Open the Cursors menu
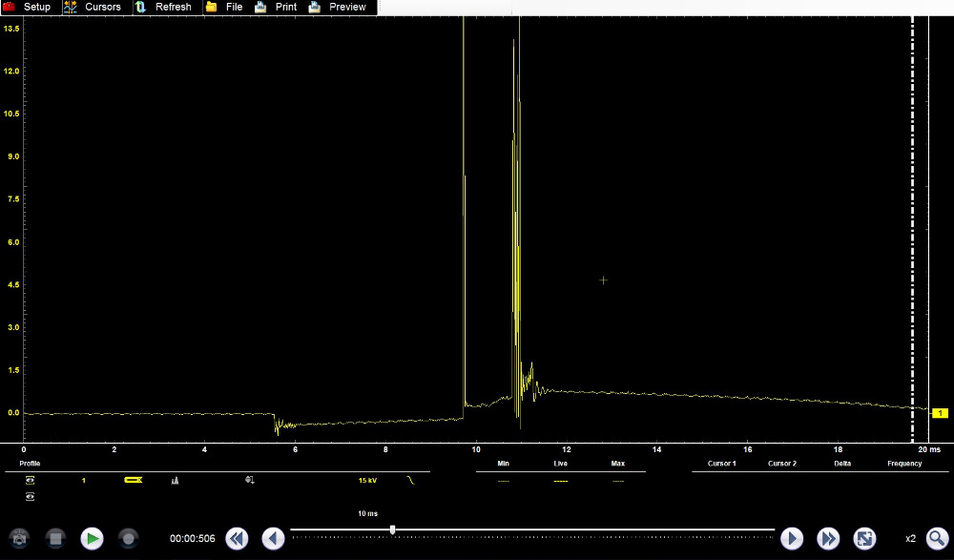This screenshot has width=954, height=560. [93, 7]
